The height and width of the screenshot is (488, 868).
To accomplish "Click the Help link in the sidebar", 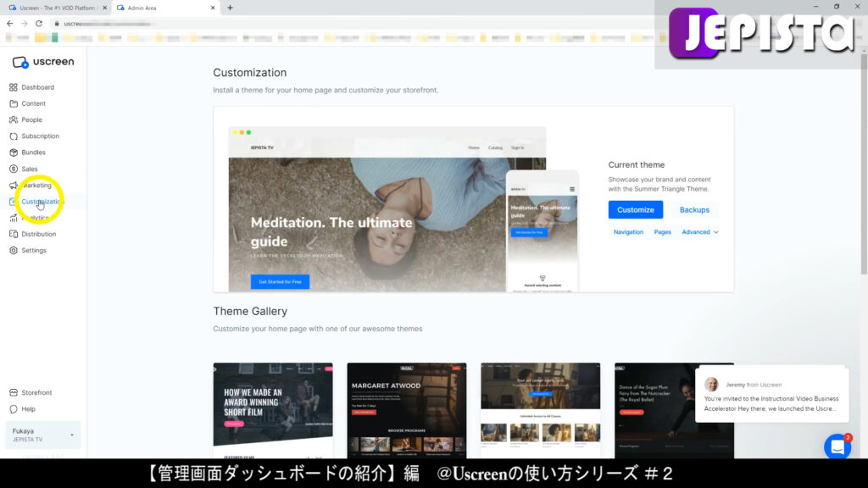I will point(28,409).
